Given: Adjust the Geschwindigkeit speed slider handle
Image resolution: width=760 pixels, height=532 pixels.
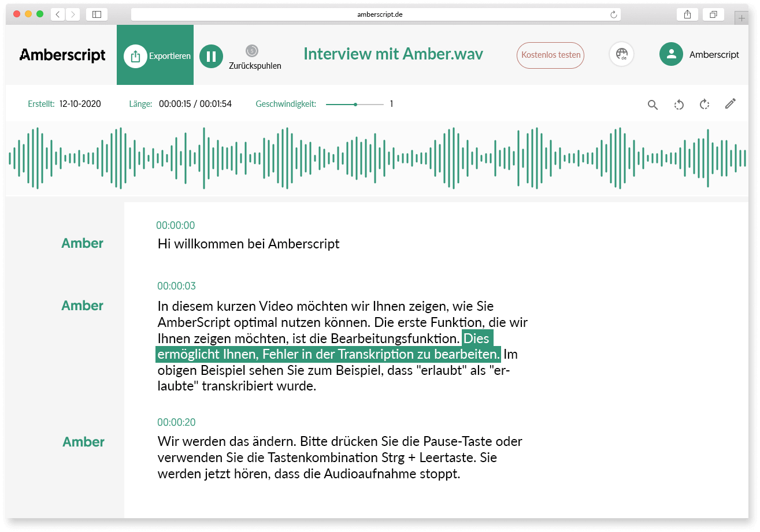Looking at the screenshot, I should [355, 105].
